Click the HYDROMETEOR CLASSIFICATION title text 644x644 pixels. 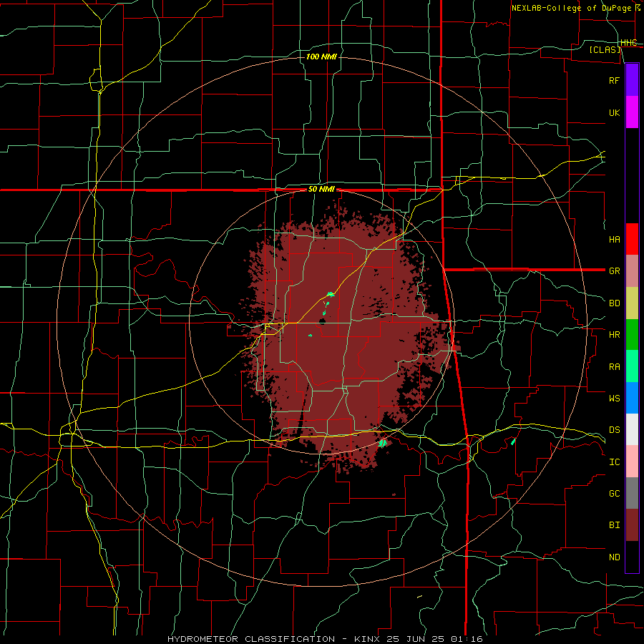click(251, 639)
